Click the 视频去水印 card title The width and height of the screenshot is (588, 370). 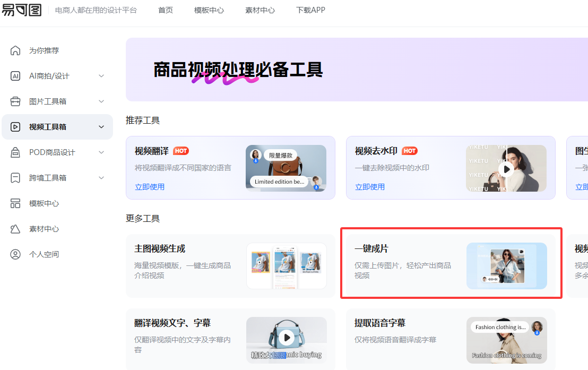(x=376, y=151)
